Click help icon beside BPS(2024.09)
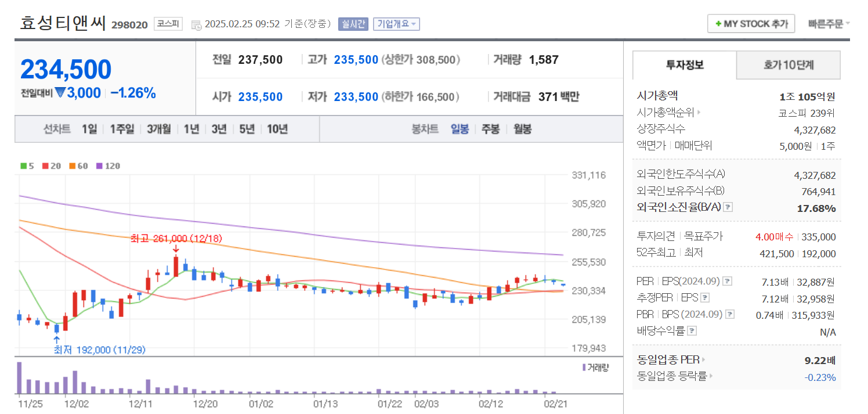This screenshot has width=868, height=414. coord(730,314)
